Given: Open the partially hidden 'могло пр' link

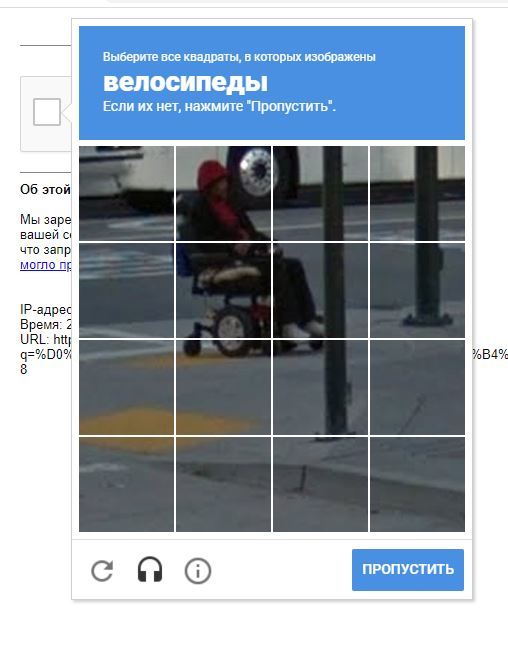Looking at the screenshot, I should coord(46,265).
